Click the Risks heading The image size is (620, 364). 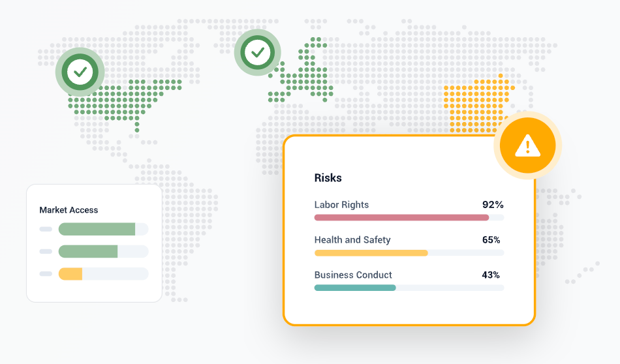click(328, 178)
